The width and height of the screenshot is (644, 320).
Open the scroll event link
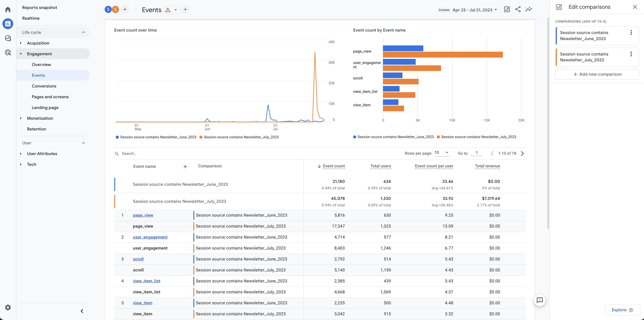[x=138, y=259]
